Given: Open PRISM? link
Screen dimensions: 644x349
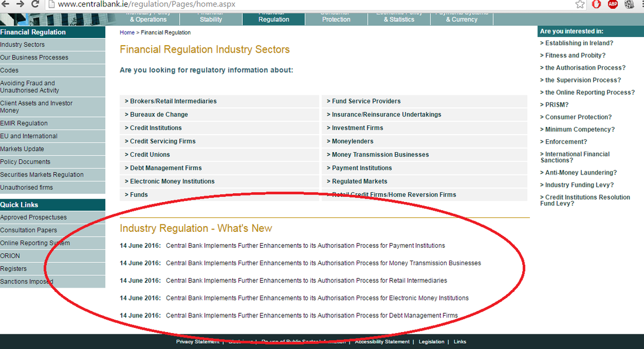Looking at the screenshot, I should (x=554, y=105).
